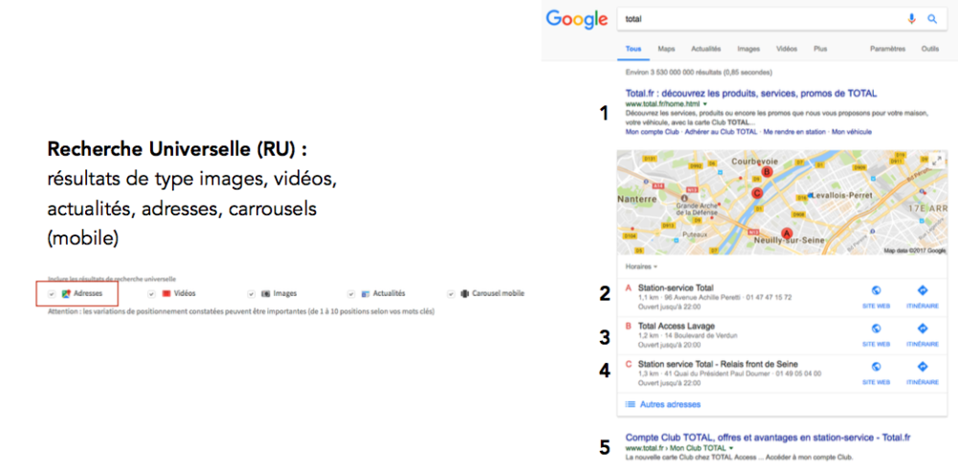980x470 pixels.
Task: Uncheck the Vidéos checkbox
Action: point(151,293)
